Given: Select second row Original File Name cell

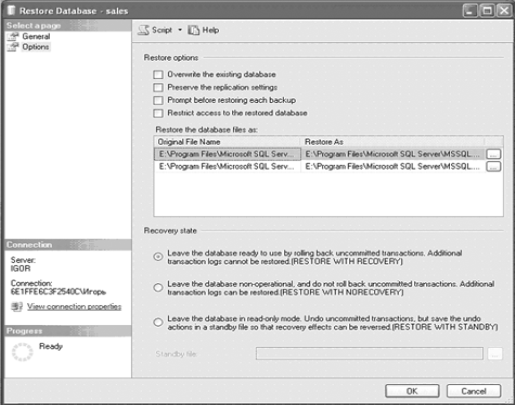Looking at the screenshot, I should click(x=227, y=166).
